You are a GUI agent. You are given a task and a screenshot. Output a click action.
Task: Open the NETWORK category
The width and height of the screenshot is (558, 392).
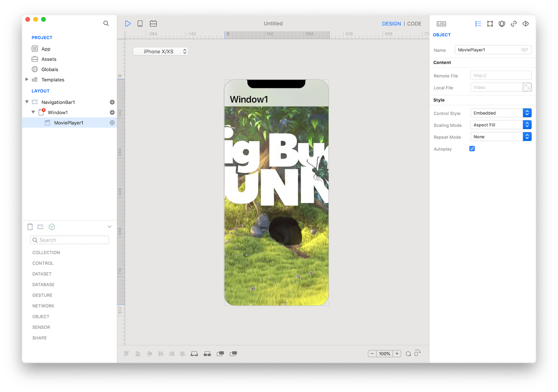click(43, 306)
